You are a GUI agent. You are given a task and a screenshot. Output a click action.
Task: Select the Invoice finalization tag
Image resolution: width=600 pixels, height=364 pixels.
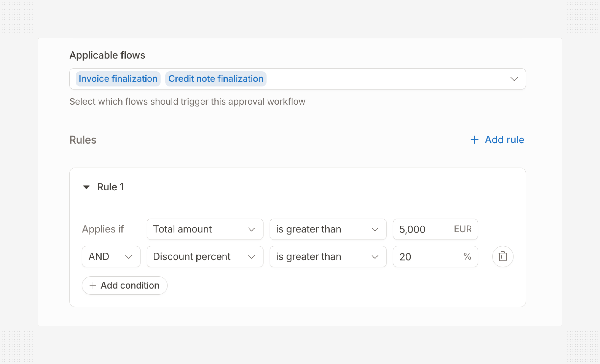[x=118, y=79]
